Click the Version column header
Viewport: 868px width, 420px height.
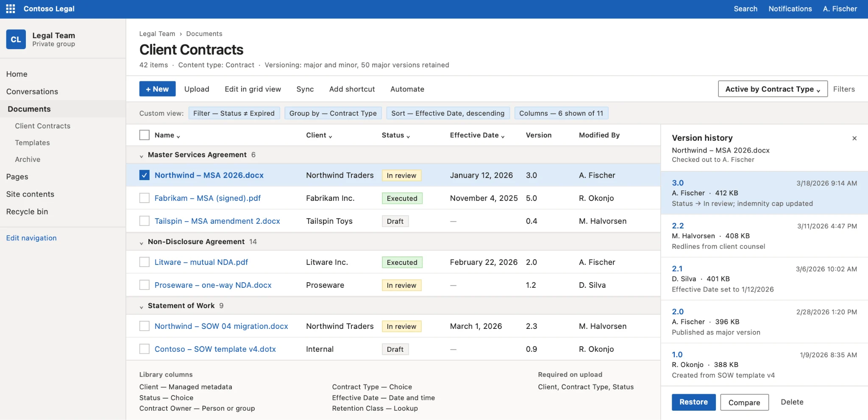539,135
